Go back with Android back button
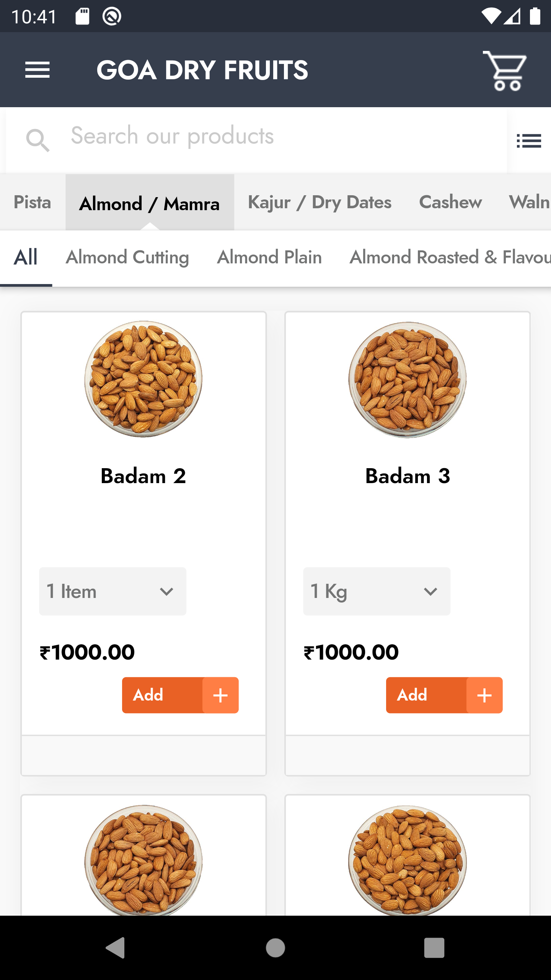Screen dimensions: 551x980 [x=115, y=948]
